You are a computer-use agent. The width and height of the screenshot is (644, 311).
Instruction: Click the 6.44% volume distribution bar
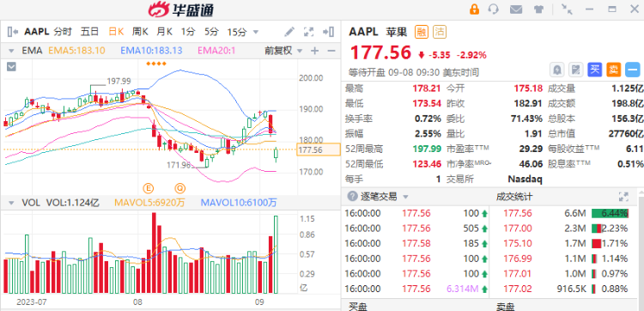610,213
